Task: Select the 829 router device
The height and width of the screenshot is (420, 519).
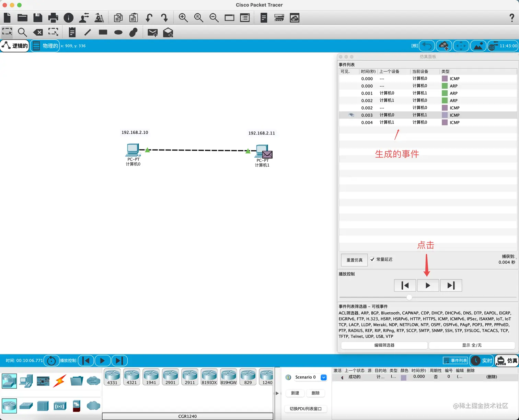Action: click(248, 377)
